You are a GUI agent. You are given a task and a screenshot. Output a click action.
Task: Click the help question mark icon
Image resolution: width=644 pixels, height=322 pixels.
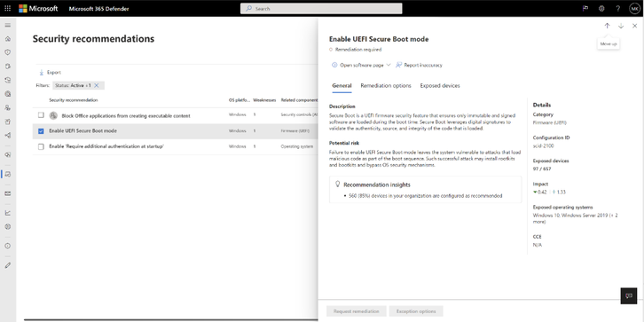pyautogui.click(x=617, y=8)
